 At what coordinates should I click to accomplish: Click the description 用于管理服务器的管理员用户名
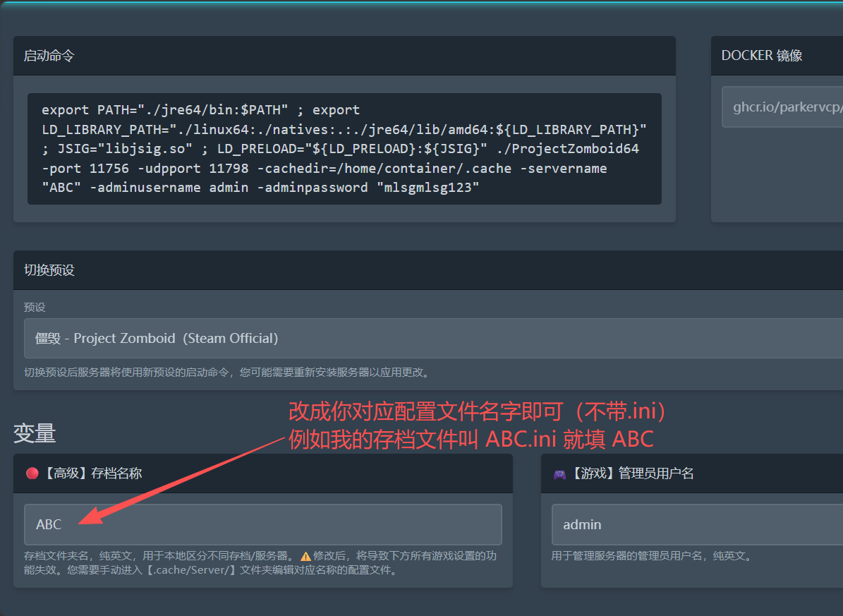(x=653, y=556)
